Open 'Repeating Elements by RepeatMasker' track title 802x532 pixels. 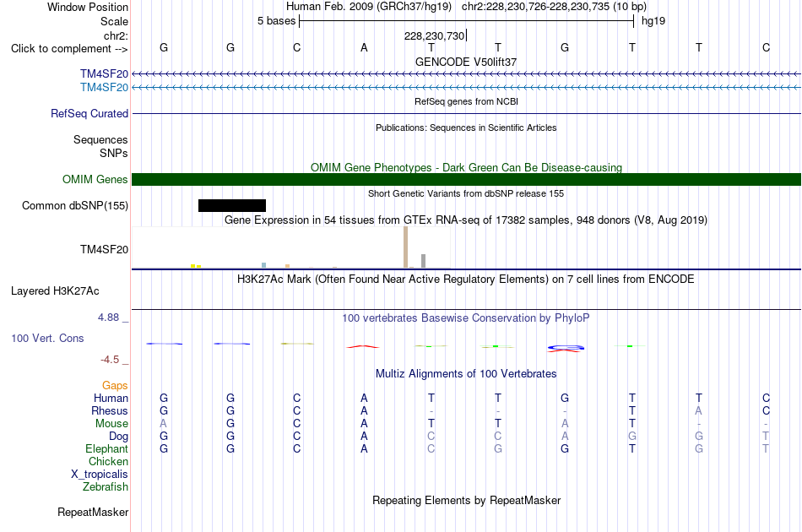[x=466, y=500]
